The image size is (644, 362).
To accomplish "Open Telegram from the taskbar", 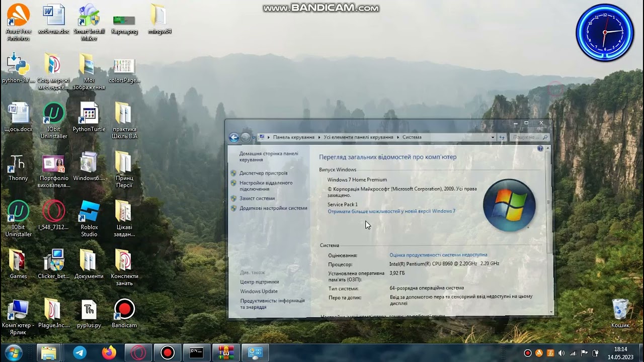I will [79, 352].
